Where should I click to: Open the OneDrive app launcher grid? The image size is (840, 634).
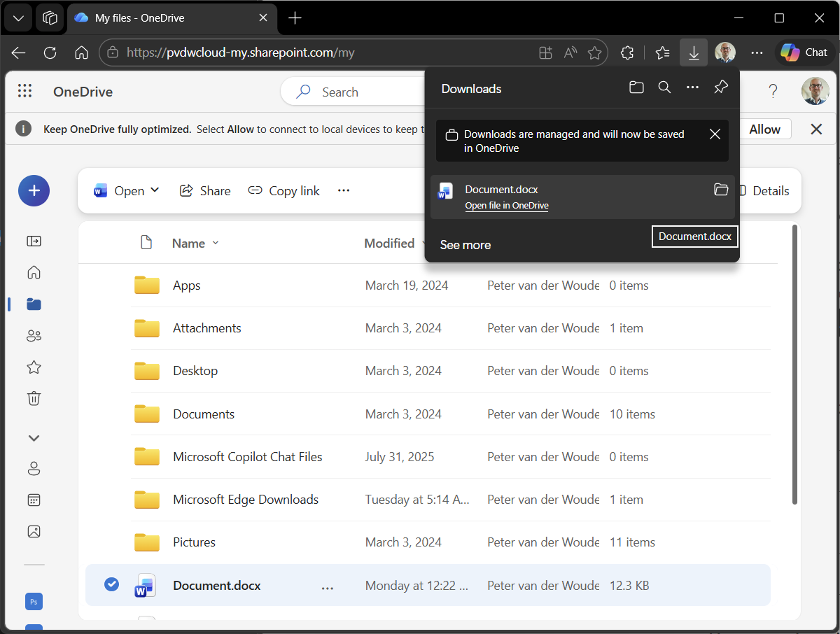click(x=25, y=91)
